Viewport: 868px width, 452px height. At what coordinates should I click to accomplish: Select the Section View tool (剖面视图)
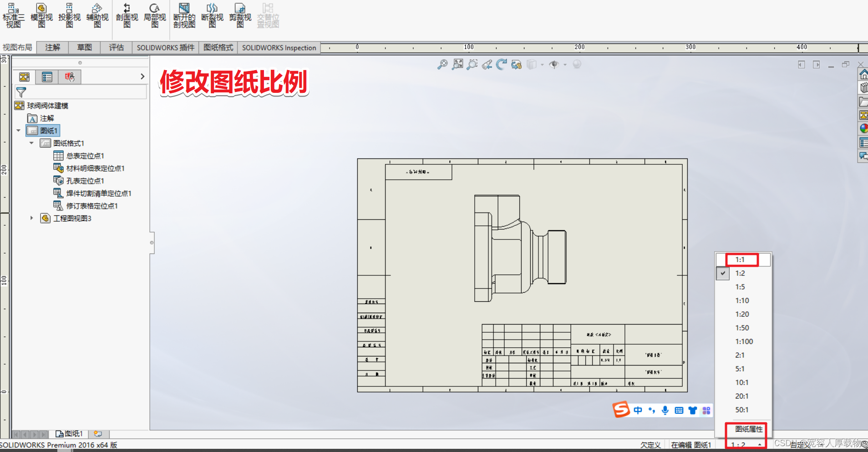pos(127,15)
